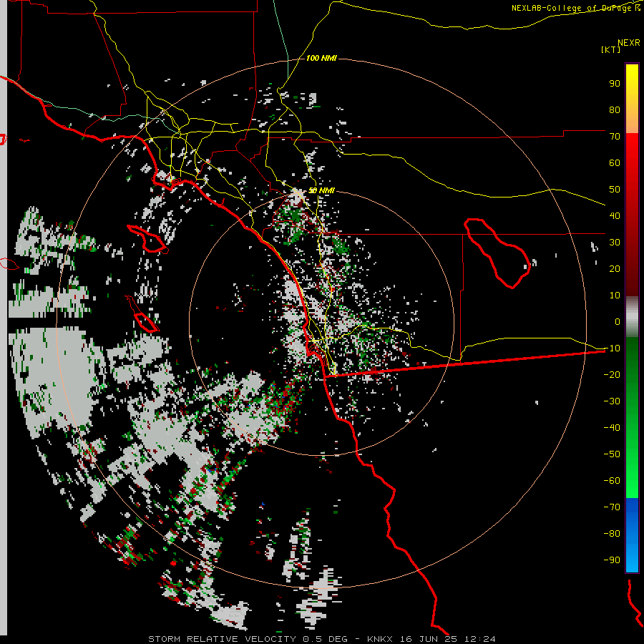
Task: Click the -70 value on velocity scale
Action: coord(612,507)
